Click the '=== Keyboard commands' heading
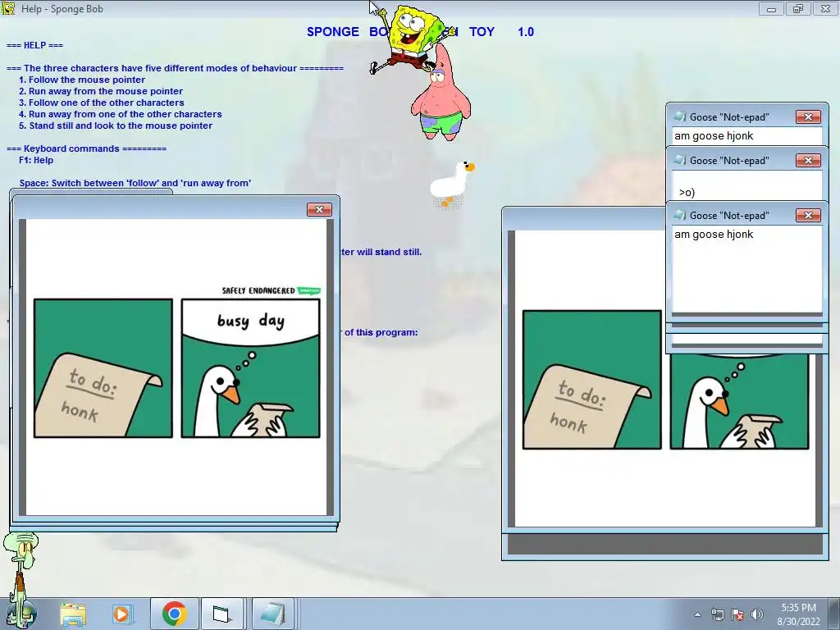 click(86, 148)
